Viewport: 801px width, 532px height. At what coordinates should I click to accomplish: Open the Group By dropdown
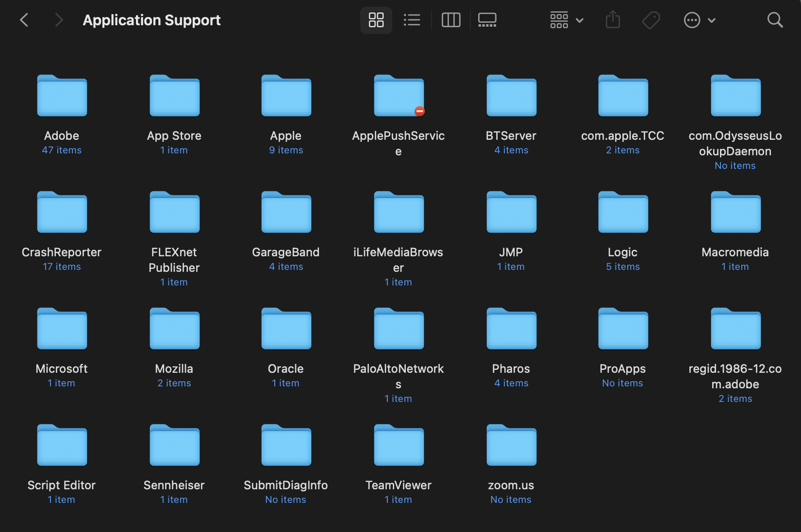(567, 20)
